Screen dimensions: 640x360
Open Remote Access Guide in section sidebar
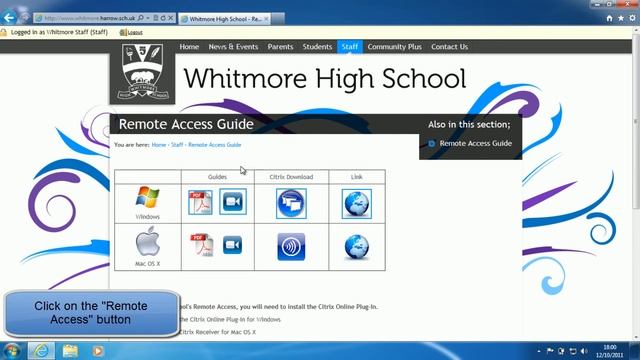point(476,143)
